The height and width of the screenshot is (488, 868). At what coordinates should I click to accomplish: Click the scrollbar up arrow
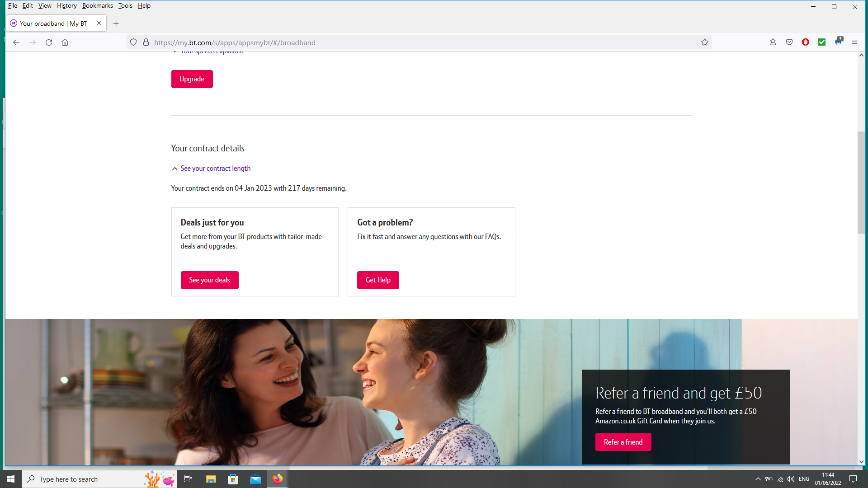click(861, 55)
